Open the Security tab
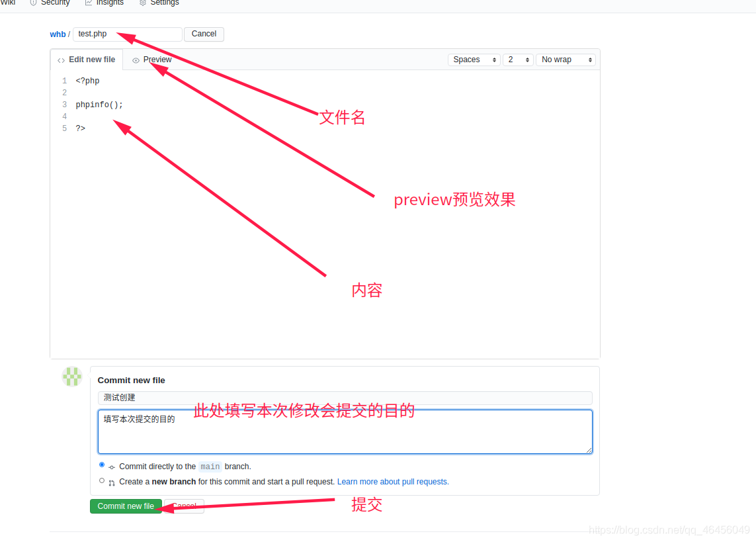 click(x=50, y=3)
